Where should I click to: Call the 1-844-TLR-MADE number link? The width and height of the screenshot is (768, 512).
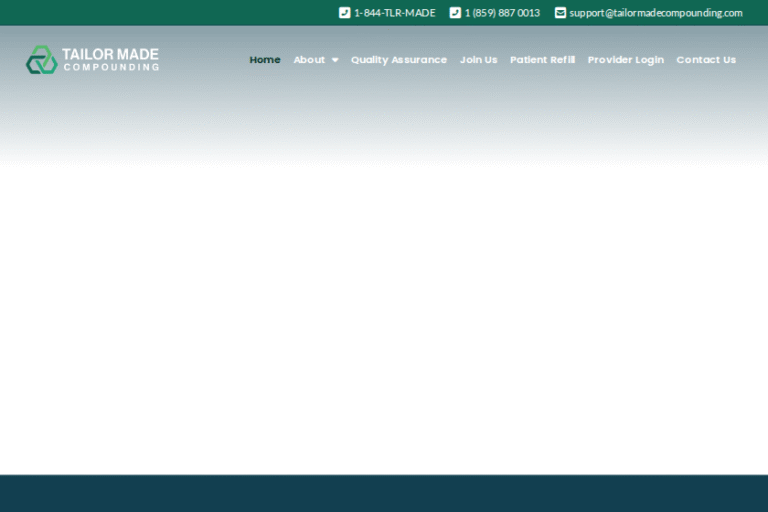point(395,13)
